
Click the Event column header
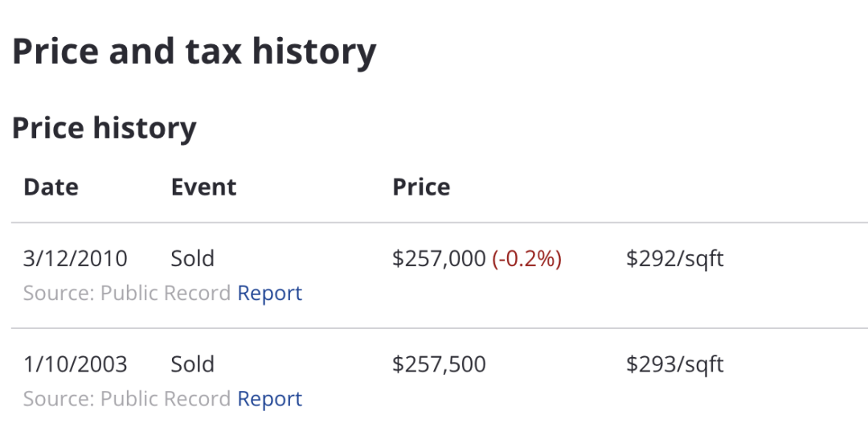pyautogui.click(x=203, y=187)
